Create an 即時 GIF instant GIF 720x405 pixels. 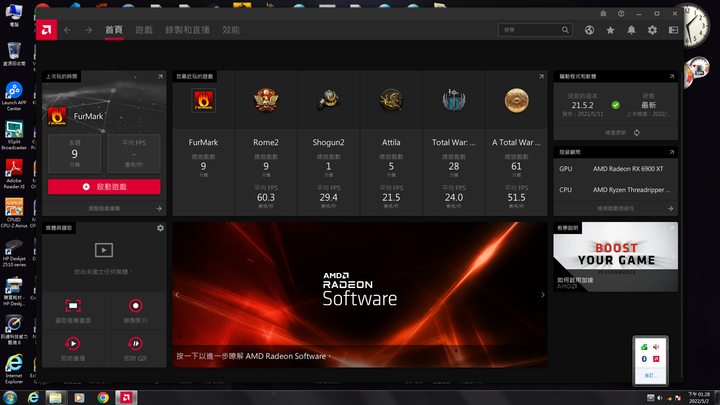pyautogui.click(x=135, y=349)
